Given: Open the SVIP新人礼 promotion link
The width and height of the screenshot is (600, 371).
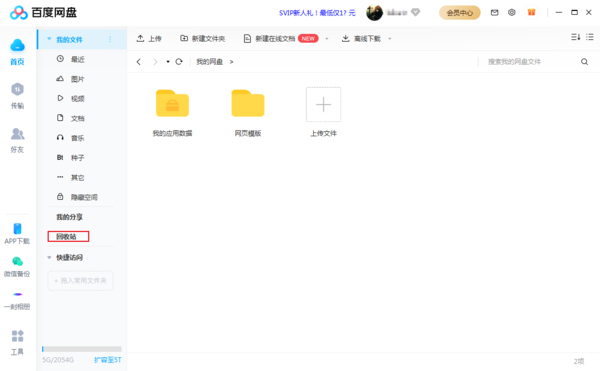Looking at the screenshot, I should [317, 13].
